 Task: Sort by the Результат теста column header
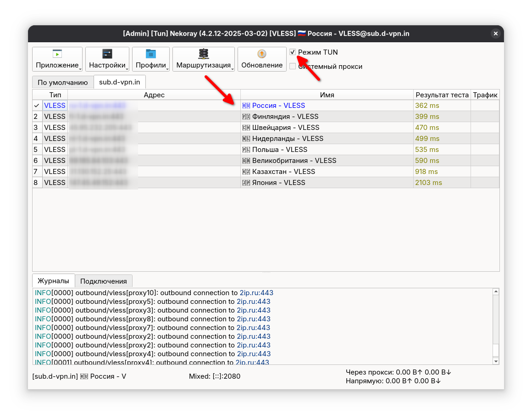pyautogui.click(x=442, y=95)
